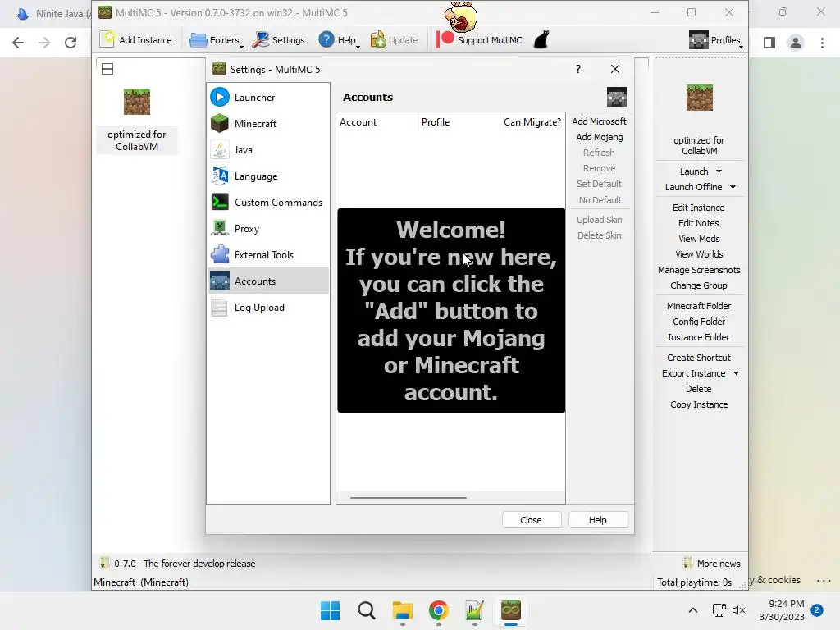The image size is (840, 630).
Task: Click the accounts list horizontal scrollbar
Action: [409, 498]
